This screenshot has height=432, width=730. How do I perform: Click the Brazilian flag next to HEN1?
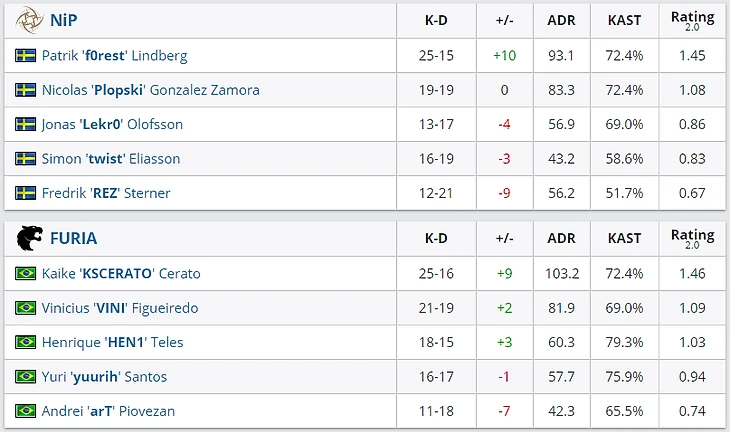coord(25,342)
